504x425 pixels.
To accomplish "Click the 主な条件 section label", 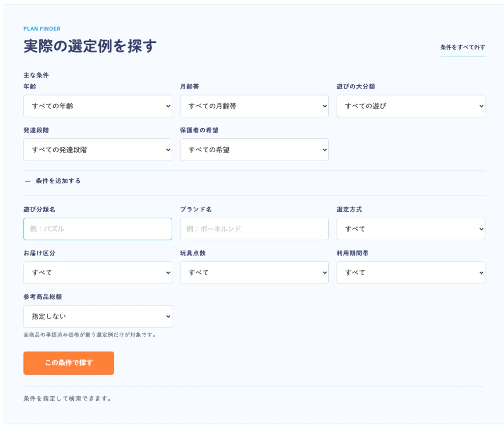I will click(36, 75).
